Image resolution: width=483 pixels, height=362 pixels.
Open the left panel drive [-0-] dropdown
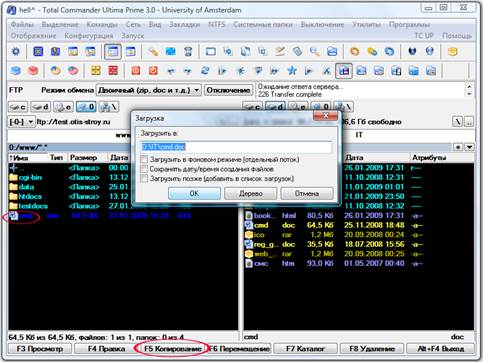point(21,122)
